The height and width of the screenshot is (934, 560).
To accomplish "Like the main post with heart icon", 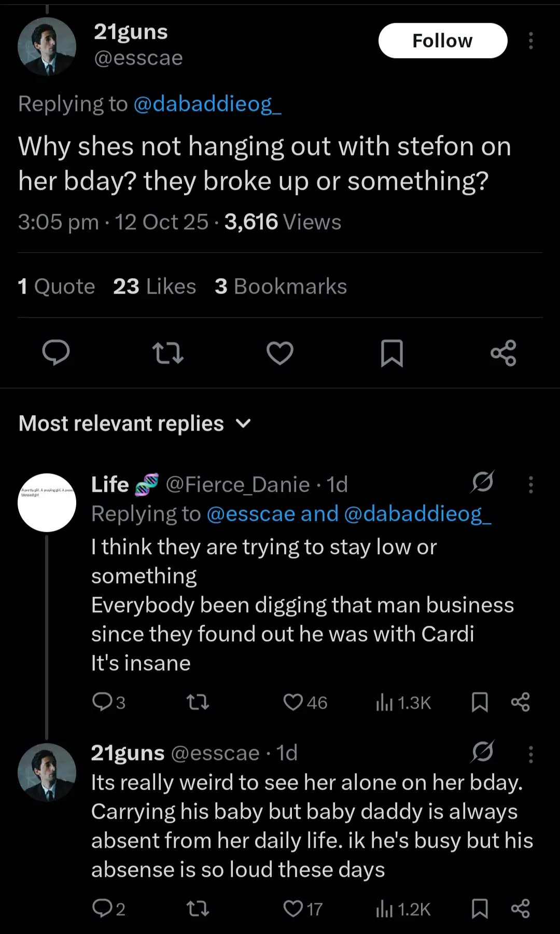I will [280, 353].
